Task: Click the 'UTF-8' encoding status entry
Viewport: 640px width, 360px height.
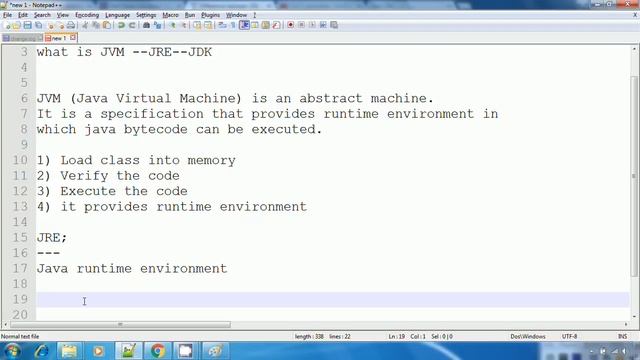Action: [569, 336]
